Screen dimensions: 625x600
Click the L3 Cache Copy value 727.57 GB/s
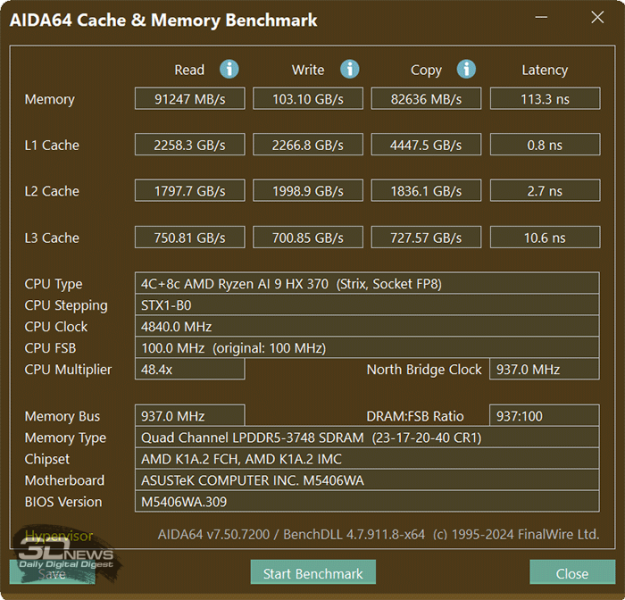click(426, 238)
